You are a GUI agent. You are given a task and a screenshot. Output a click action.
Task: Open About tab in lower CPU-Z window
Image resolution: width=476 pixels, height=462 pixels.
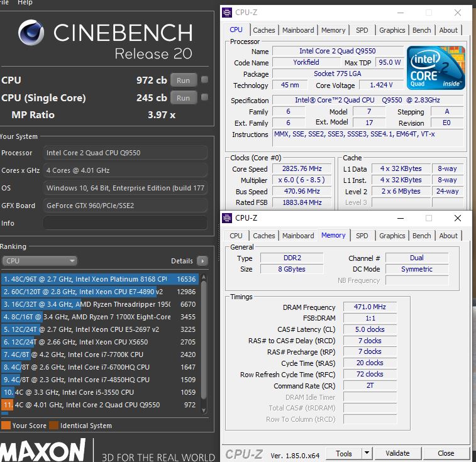click(448, 236)
